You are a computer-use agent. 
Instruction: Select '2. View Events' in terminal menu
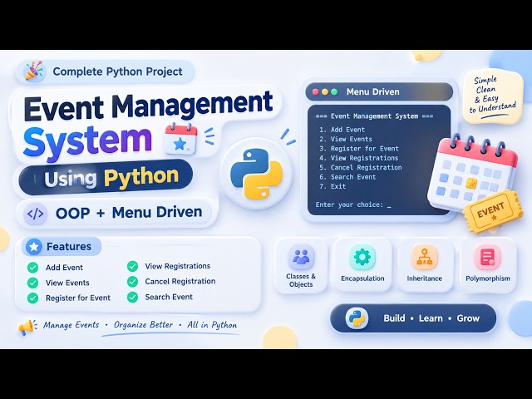346,139
